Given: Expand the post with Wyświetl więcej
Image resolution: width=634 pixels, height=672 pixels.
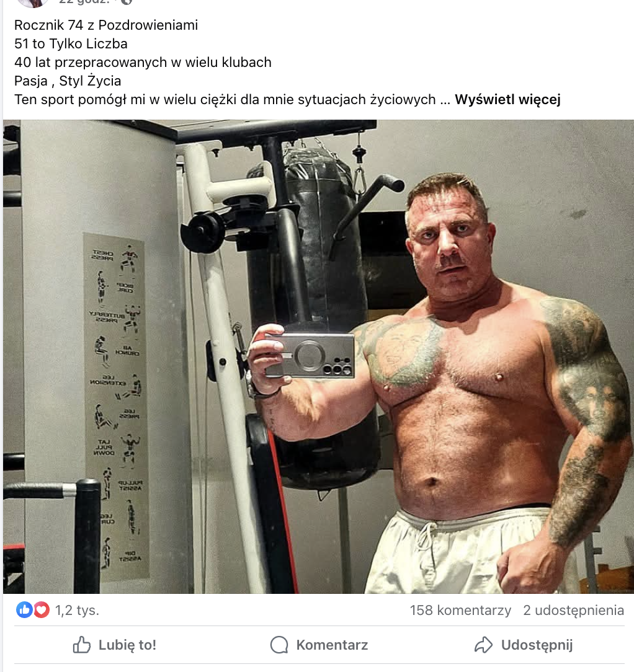Looking at the screenshot, I should (507, 99).
